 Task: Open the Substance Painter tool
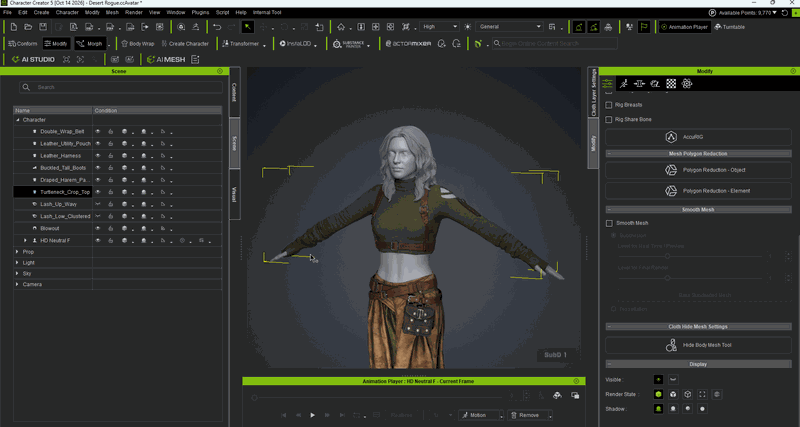[348, 44]
